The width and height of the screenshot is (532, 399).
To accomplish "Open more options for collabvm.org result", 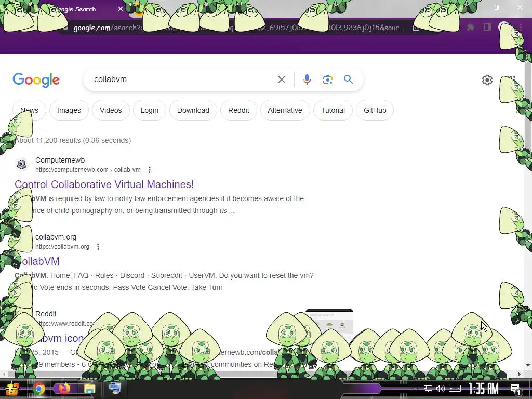I will [98, 247].
